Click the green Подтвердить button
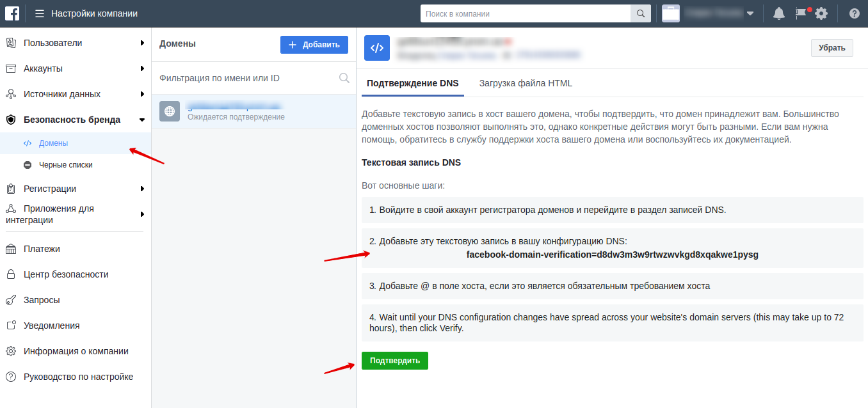The width and height of the screenshot is (868, 408). point(395,361)
